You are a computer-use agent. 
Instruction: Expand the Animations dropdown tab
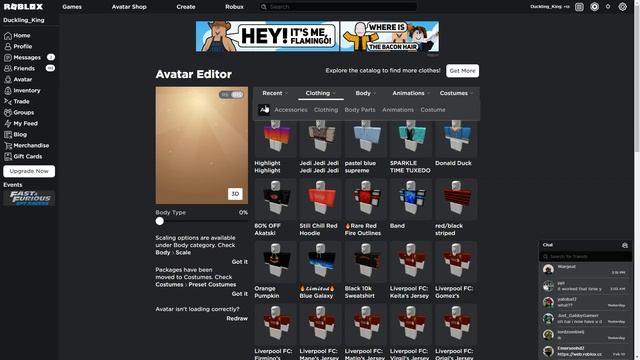(411, 93)
